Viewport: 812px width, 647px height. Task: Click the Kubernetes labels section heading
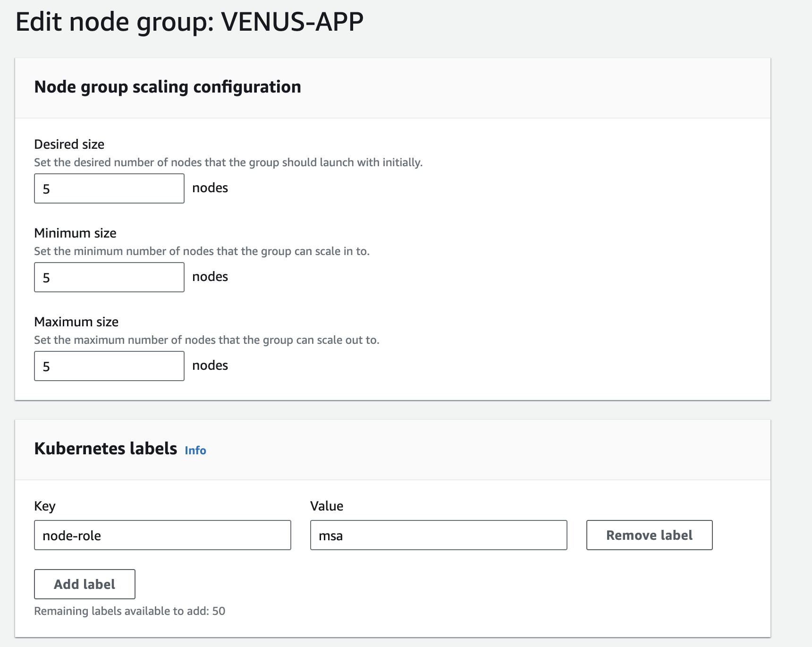[105, 449]
